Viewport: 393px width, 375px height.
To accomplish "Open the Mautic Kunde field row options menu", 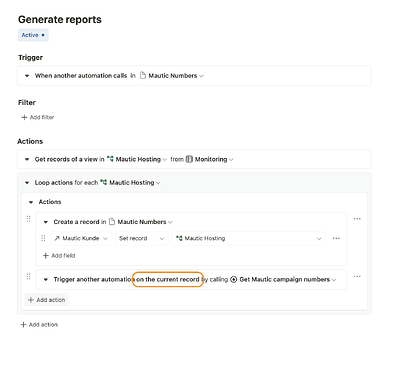I will click(336, 238).
